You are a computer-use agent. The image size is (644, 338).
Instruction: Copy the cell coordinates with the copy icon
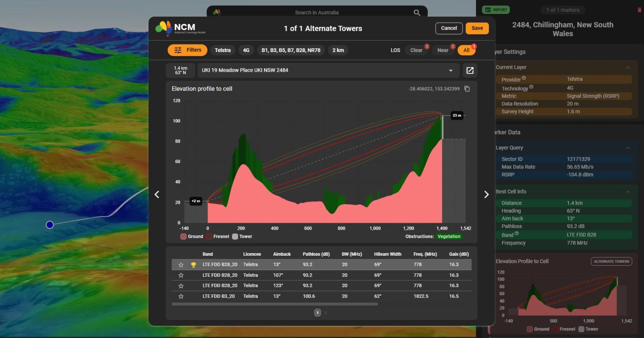tap(467, 89)
